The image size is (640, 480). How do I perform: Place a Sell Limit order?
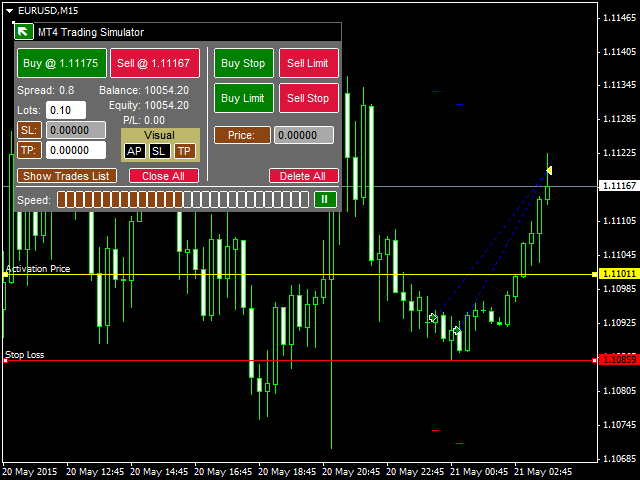click(309, 63)
